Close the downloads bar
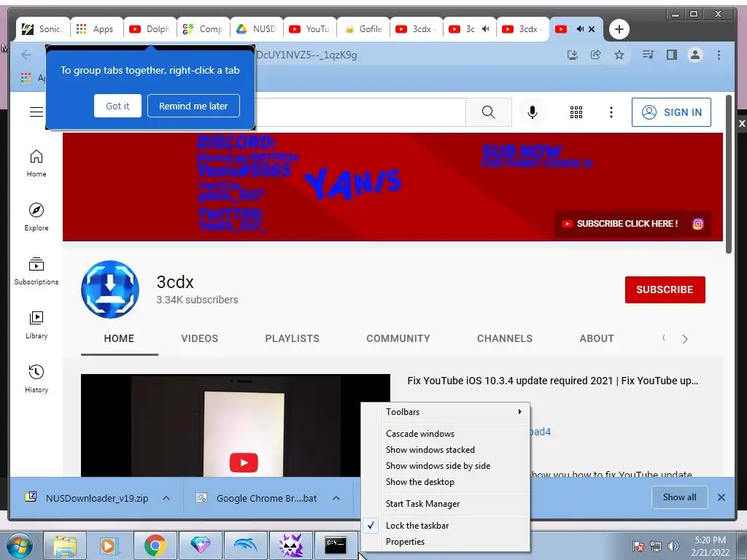The image size is (747, 560). (x=721, y=497)
